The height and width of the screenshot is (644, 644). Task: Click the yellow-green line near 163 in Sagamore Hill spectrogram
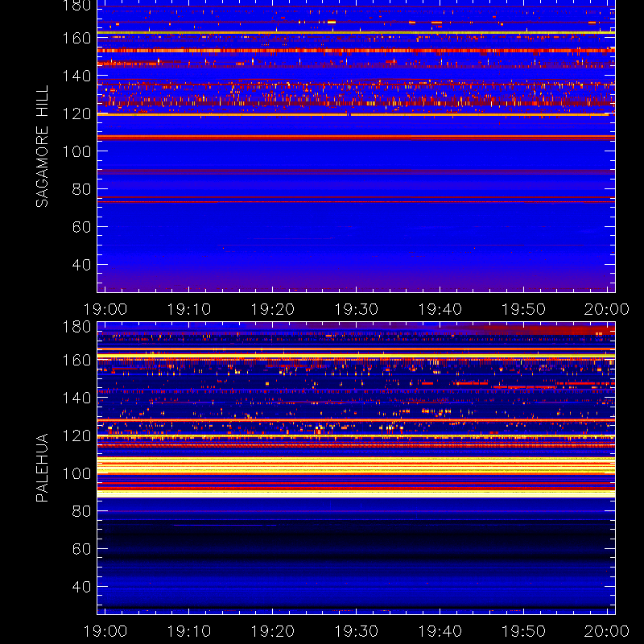point(356,32)
